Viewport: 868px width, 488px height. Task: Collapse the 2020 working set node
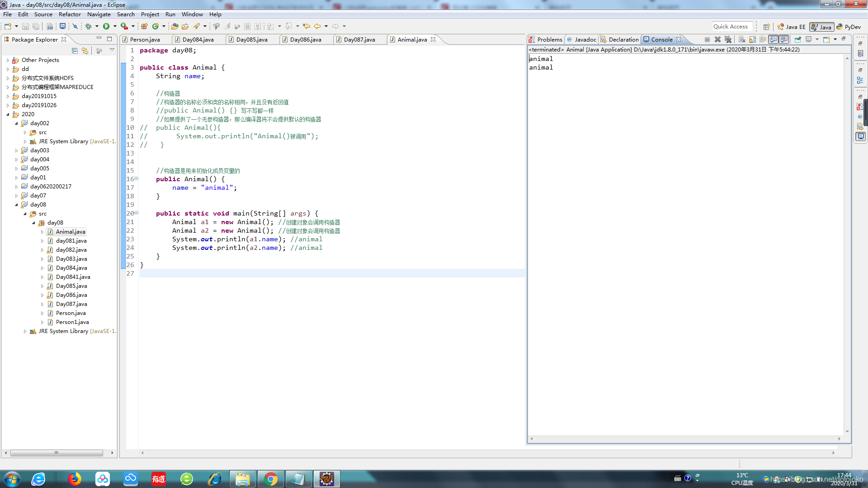point(8,114)
